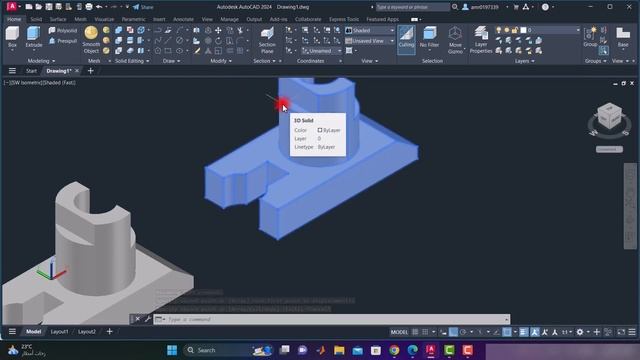Viewport: 640px width, 360px height.
Task: Click the title bar search keyword field
Action: 412,7
